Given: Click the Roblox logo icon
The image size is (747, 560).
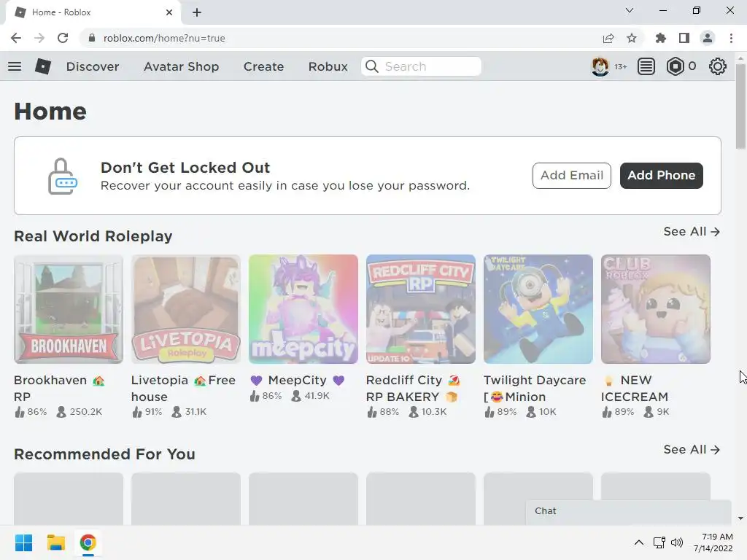Looking at the screenshot, I should coord(43,66).
